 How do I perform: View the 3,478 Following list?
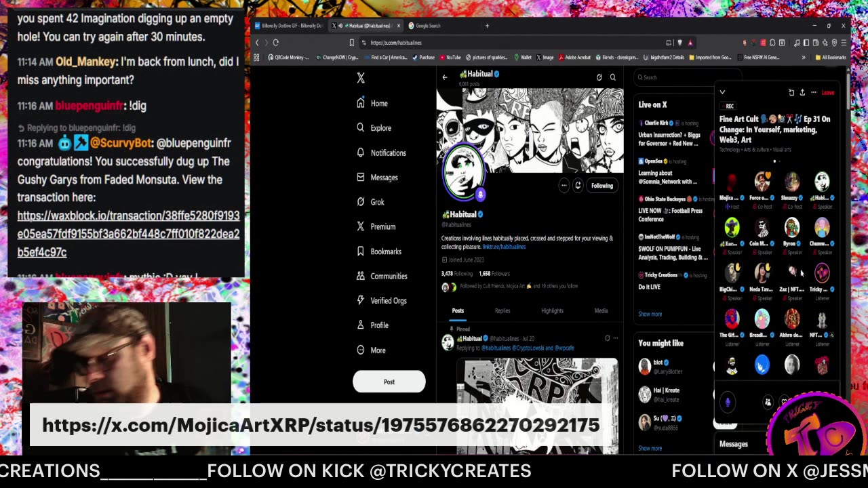click(x=457, y=274)
